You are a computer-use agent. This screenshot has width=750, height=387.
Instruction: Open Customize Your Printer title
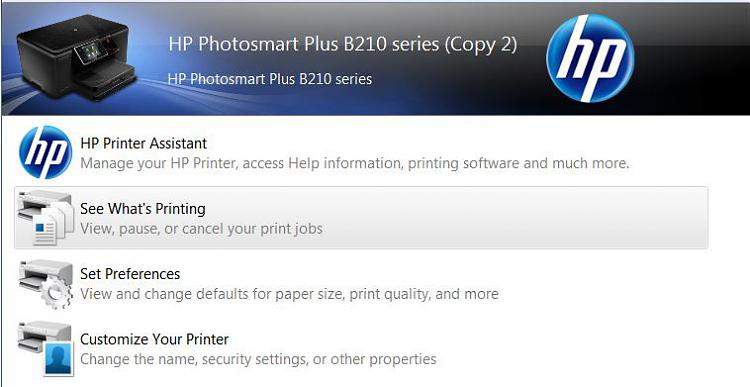tap(154, 339)
